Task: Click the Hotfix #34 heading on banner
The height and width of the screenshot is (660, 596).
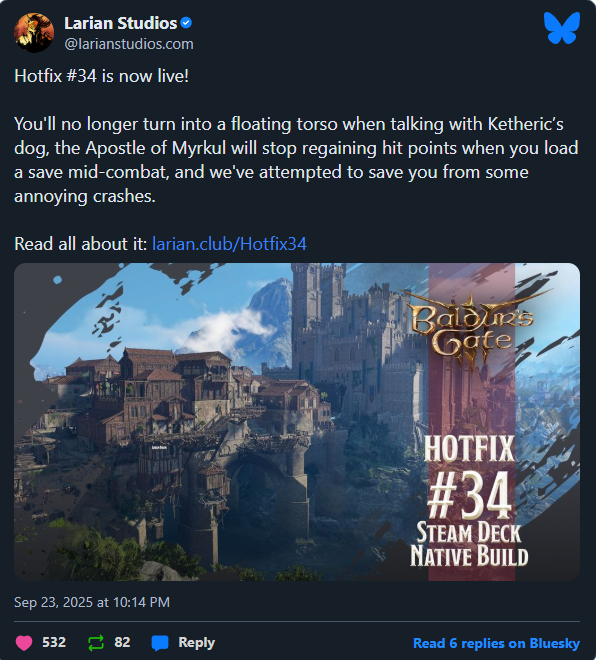Action: [469, 478]
